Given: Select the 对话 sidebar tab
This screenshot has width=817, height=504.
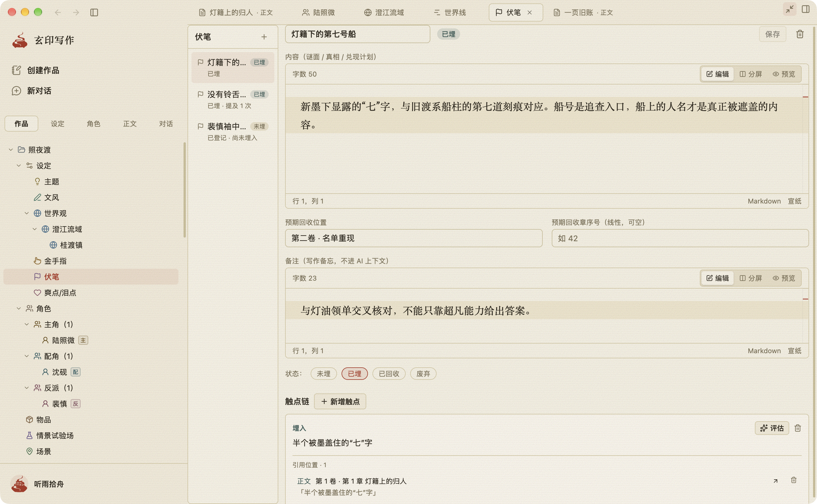Looking at the screenshot, I should click(x=166, y=124).
